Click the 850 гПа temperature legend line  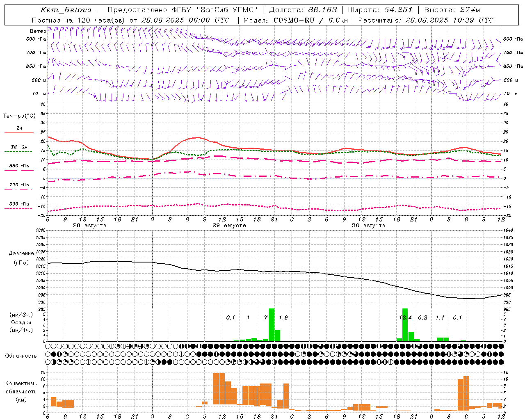click(19, 170)
